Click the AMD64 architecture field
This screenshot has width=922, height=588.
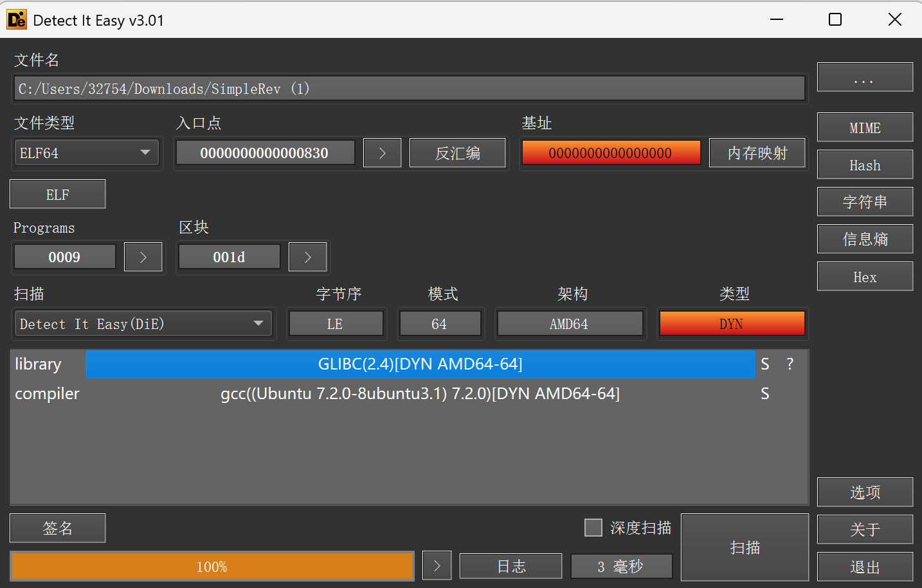(x=570, y=324)
